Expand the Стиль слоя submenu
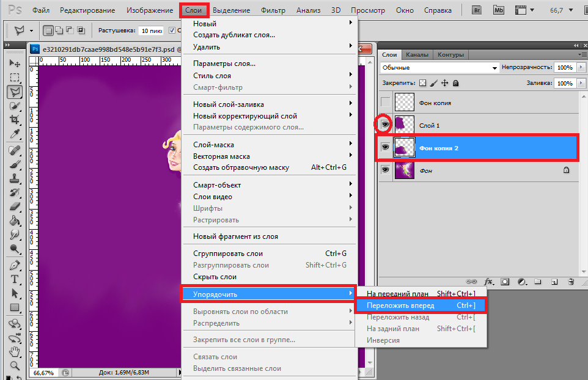This screenshot has width=588, height=380. [270, 75]
